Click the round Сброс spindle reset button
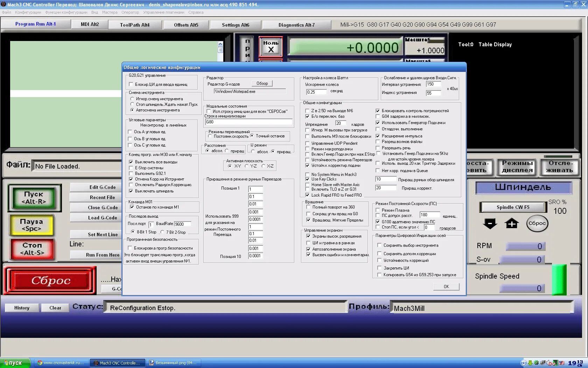 537,223
